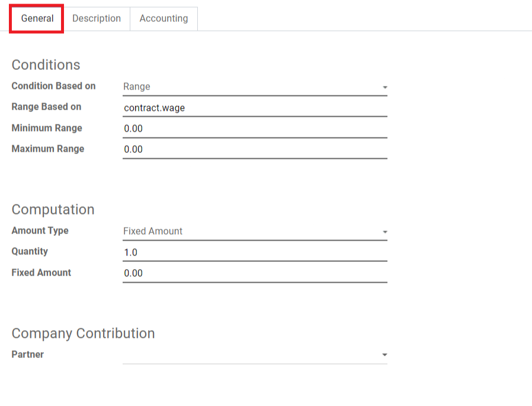Open the Description tab

pyautogui.click(x=97, y=19)
